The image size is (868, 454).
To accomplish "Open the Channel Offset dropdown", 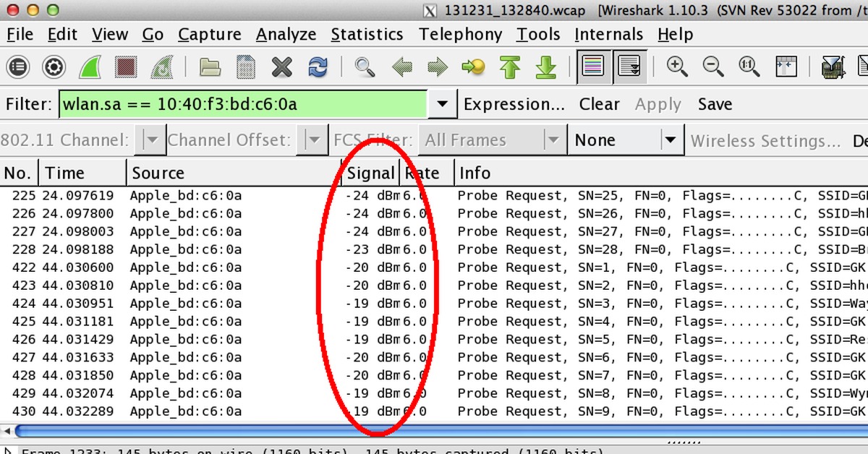I will click(313, 140).
